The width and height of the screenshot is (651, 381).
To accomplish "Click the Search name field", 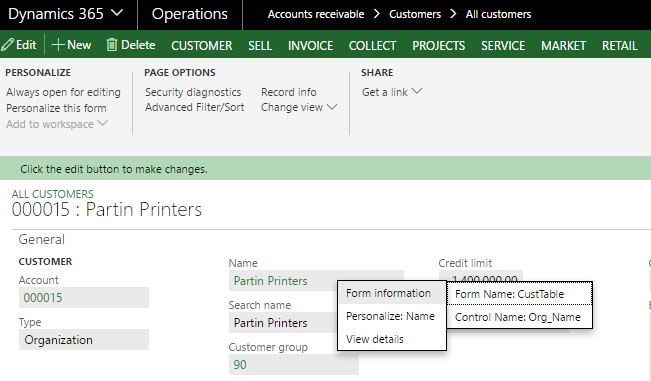I will click(x=283, y=322).
